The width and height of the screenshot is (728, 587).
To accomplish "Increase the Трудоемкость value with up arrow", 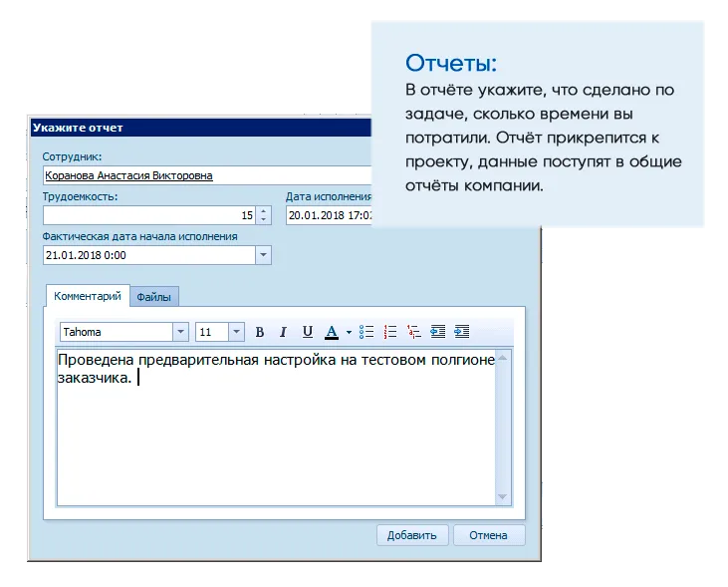I will [x=263, y=211].
